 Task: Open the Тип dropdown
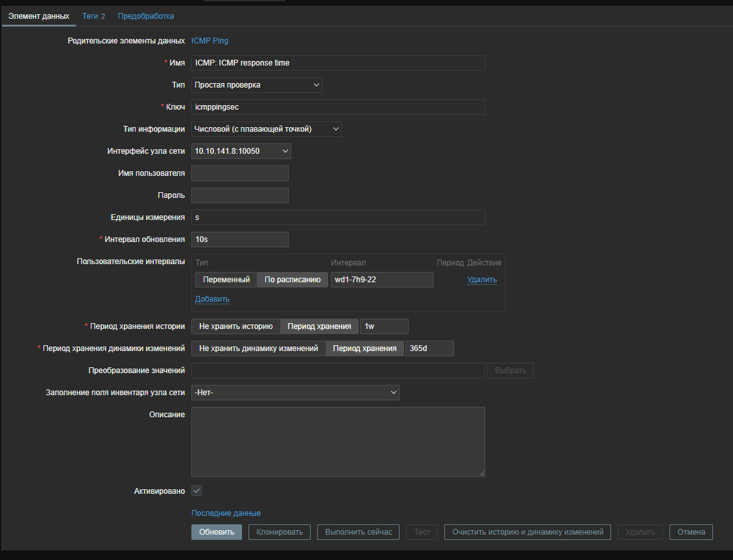click(x=256, y=85)
